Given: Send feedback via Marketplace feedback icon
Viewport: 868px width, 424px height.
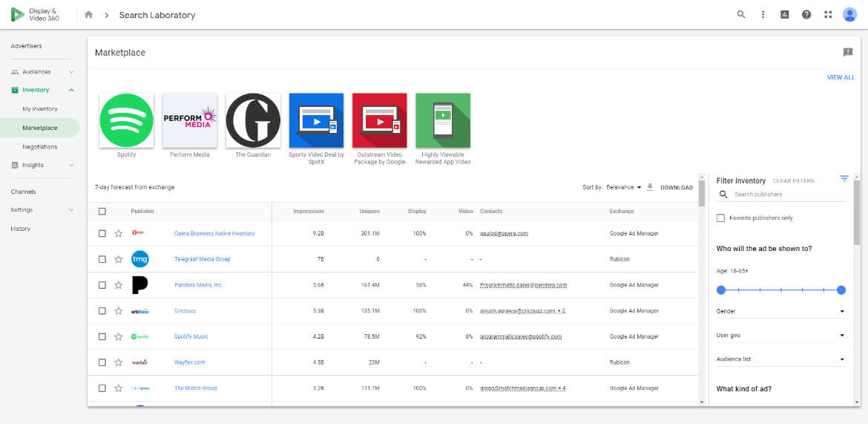Looking at the screenshot, I should [x=847, y=52].
